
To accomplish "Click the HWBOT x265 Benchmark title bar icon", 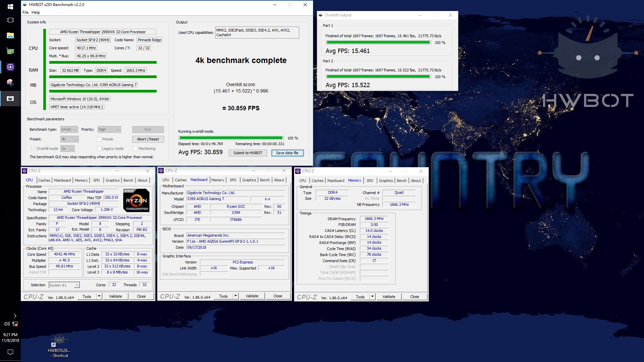I will [25, 5].
